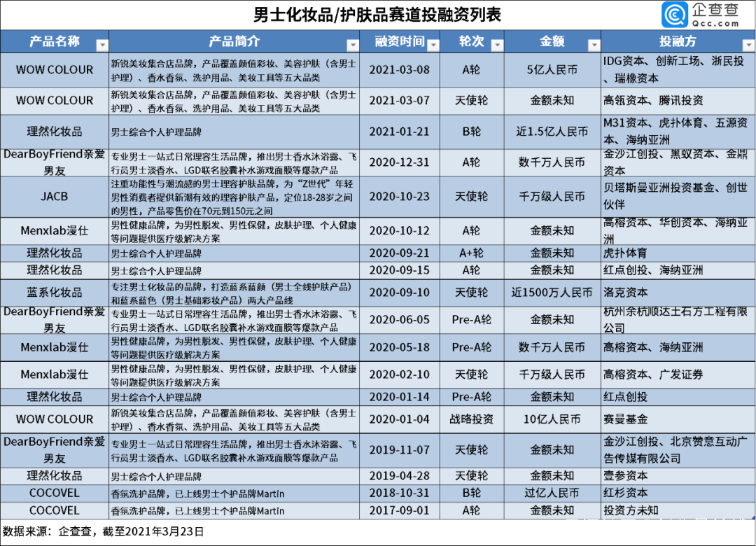Viewport: 756px width, 546px height.
Task: Select the date cell 2021-03-08
Action: (x=400, y=70)
